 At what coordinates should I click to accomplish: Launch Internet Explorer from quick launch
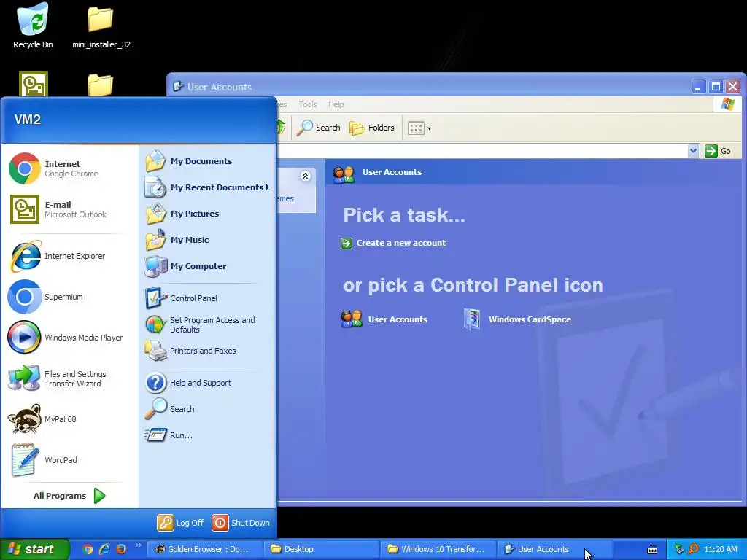pyautogui.click(x=104, y=549)
